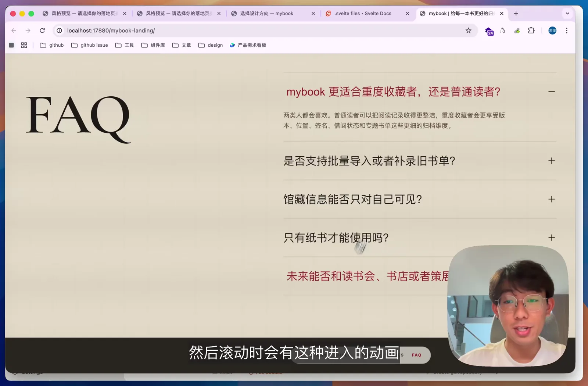Close the 选择设计方向 tab
The height and width of the screenshot is (386, 588).
tap(313, 14)
